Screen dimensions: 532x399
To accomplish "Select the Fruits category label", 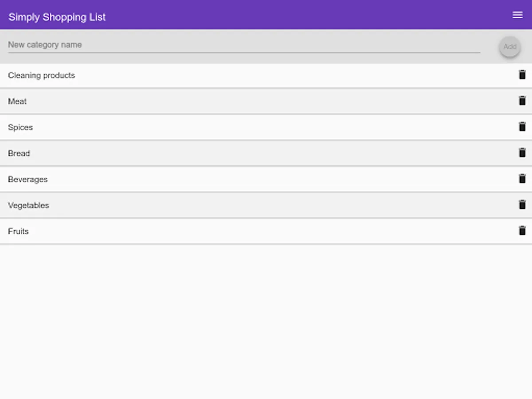I will [18, 231].
